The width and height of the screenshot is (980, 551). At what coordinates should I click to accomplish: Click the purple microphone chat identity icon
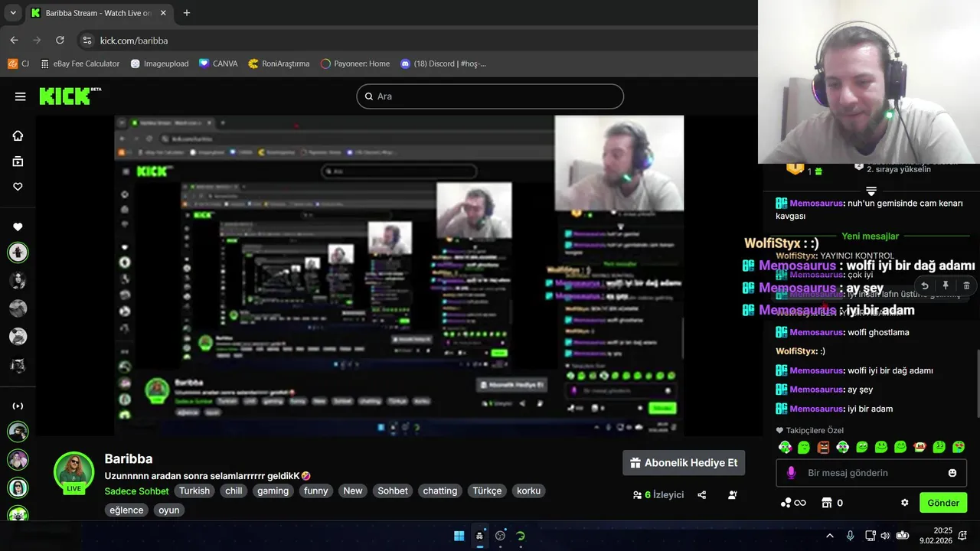(791, 473)
